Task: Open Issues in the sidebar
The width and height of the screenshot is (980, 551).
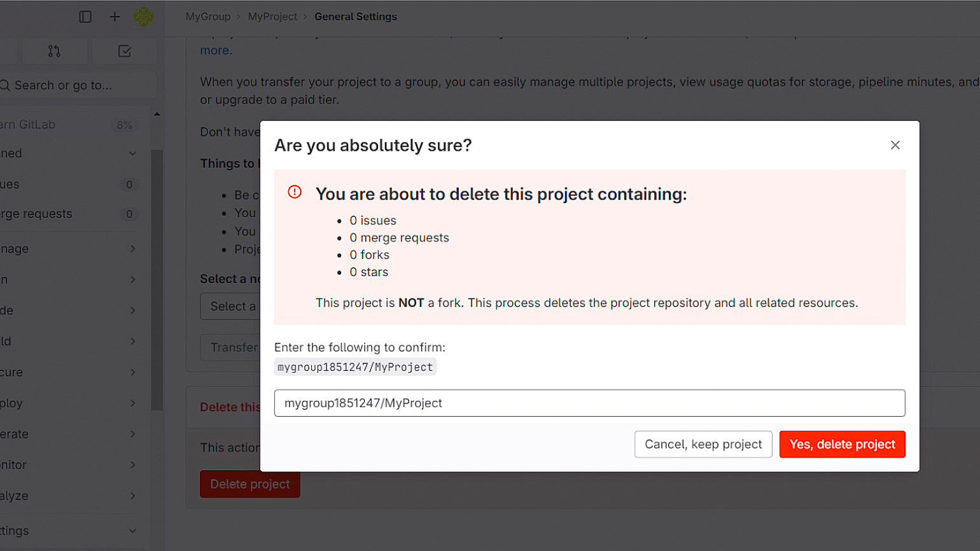Action: click(70, 185)
